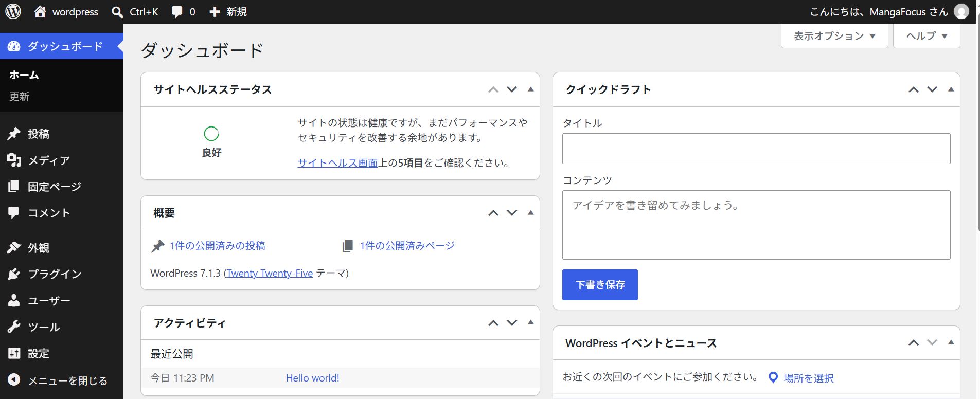Move クイックドラフト panel up with arrow
The image size is (980, 399).
pyautogui.click(x=914, y=89)
